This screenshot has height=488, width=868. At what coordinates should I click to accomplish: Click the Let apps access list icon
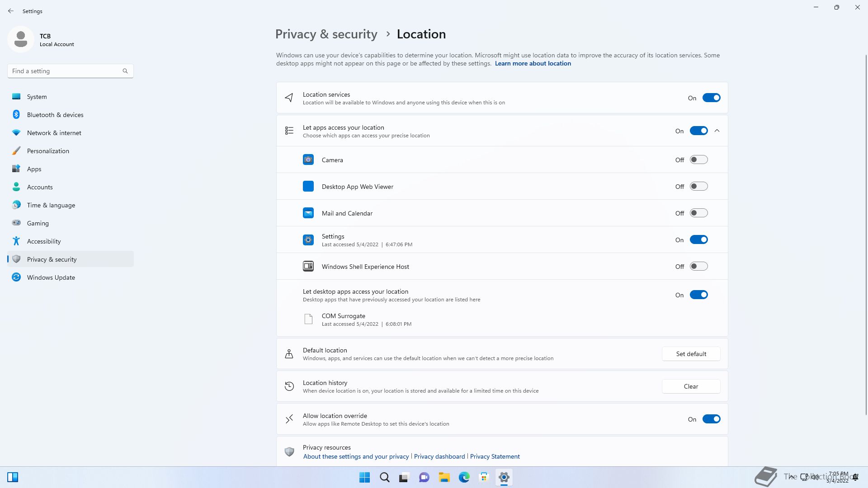pyautogui.click(x=289, y=131)
